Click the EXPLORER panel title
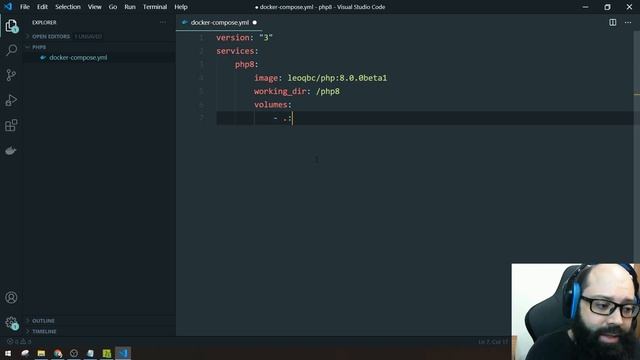 tap(44, 22)
